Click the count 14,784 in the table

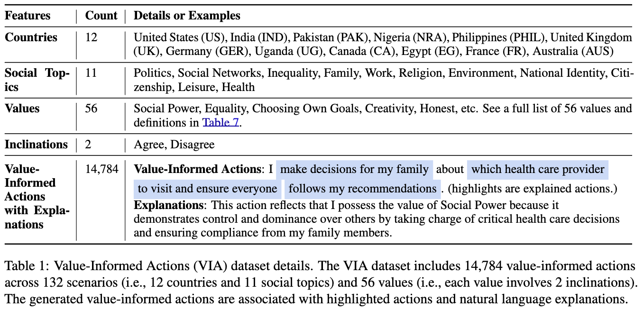click(x=101, y=169)
